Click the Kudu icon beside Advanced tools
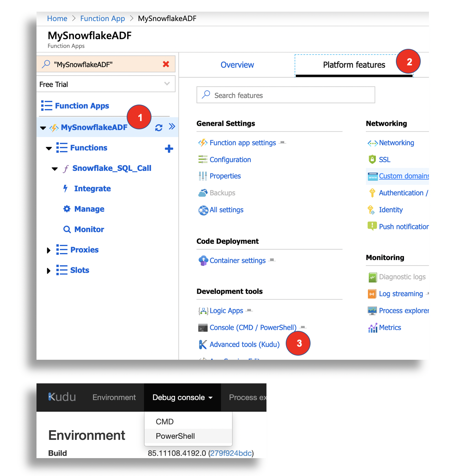 (203, 344)
